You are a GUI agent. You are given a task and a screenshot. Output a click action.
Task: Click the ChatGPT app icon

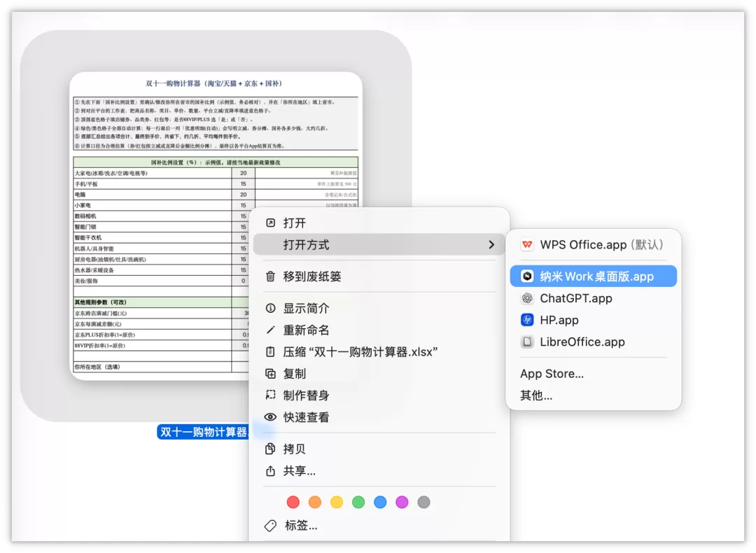527,298
